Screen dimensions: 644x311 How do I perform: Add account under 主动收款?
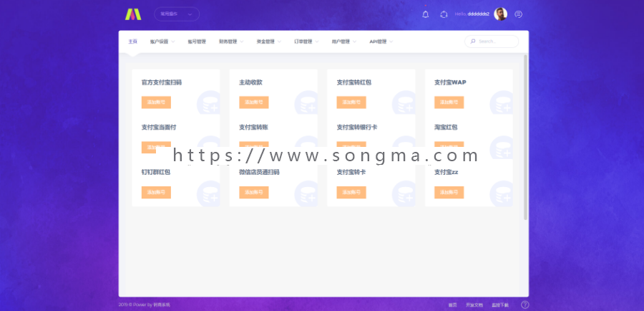point(254,102)
